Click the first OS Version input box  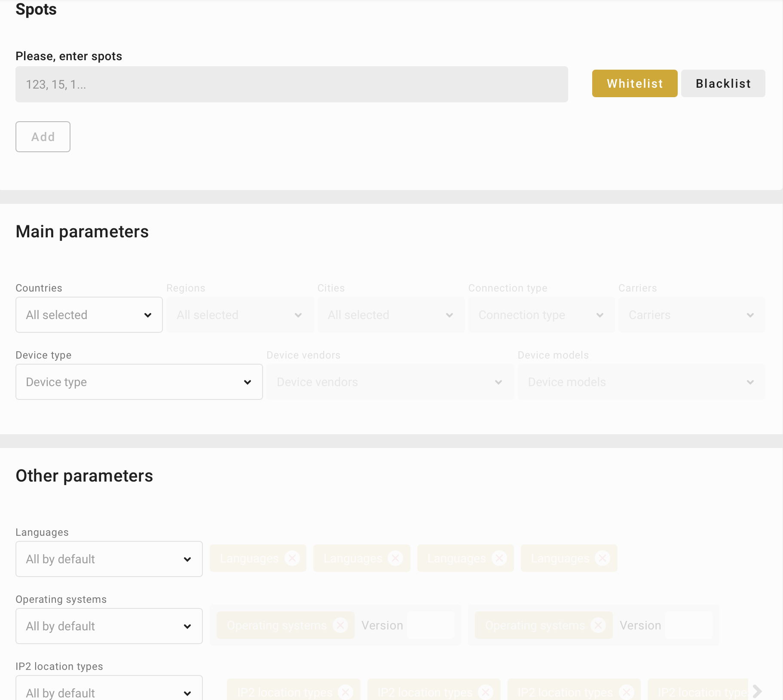[430, 625]
